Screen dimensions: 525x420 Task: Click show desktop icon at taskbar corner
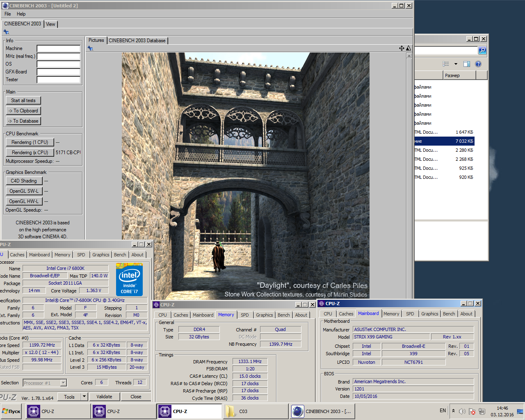(x=520, y=411)
